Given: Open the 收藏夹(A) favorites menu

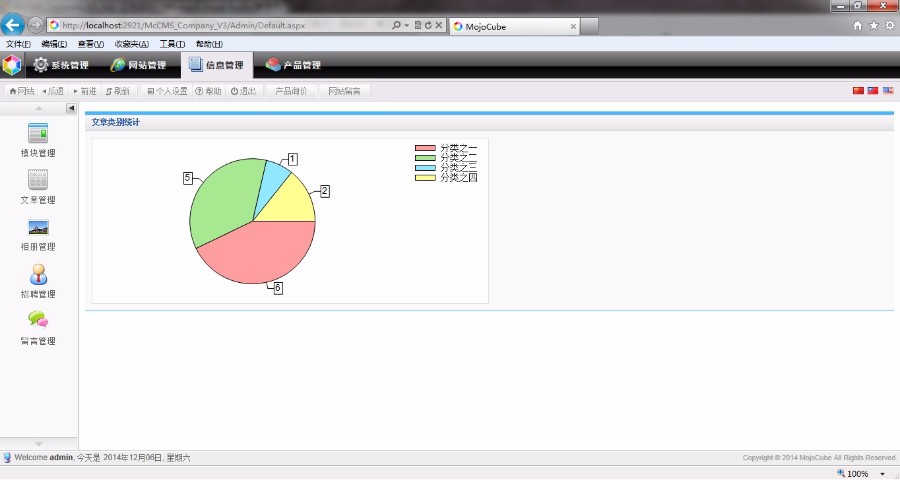Looking at the screenshot, I should (x=131, y=44).
